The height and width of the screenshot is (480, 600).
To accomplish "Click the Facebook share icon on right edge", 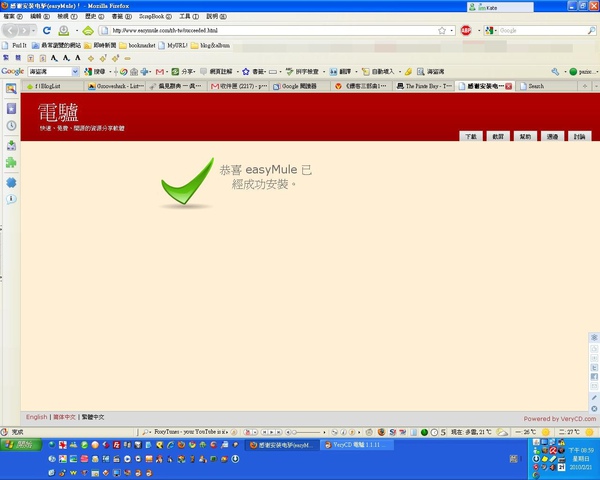I will pyautogui.click(x=594, y=377).
